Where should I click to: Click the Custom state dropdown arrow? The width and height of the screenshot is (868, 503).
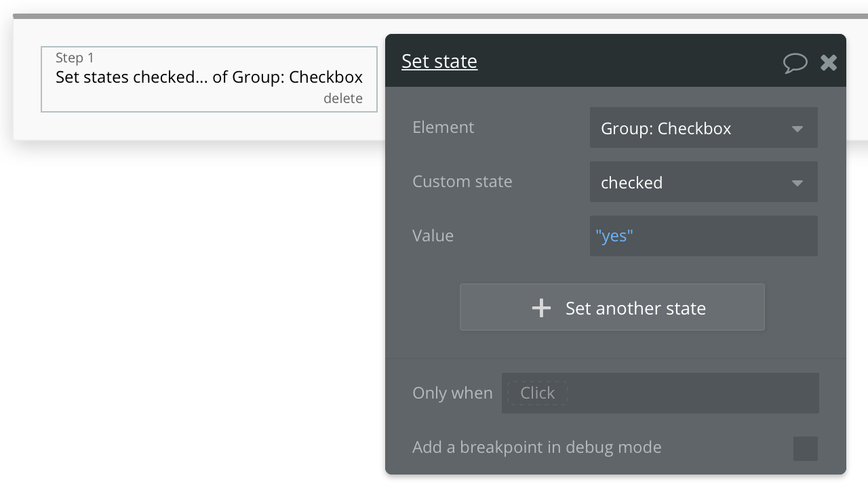(x=797, y=183)
